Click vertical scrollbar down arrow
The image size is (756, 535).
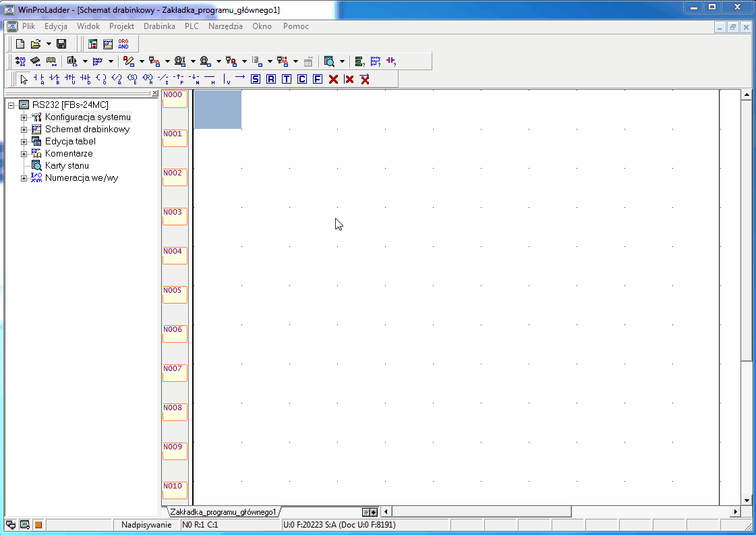coord(747,501)
